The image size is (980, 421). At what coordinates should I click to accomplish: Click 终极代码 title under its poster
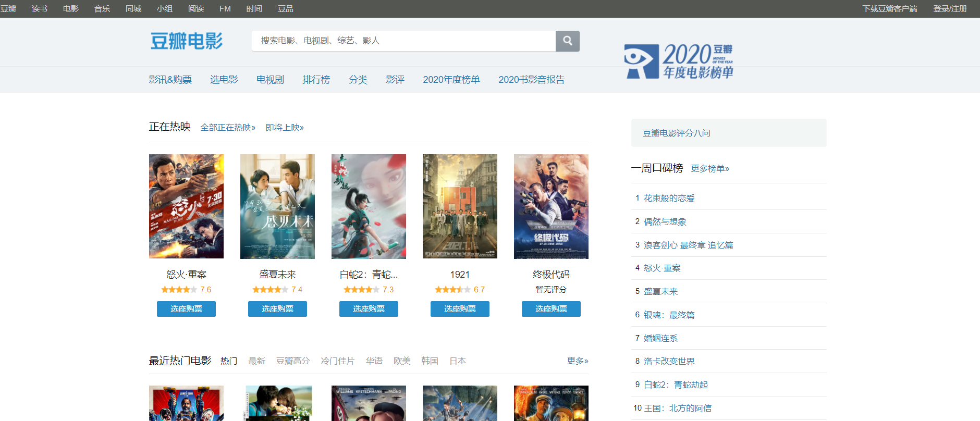[551, 275]
